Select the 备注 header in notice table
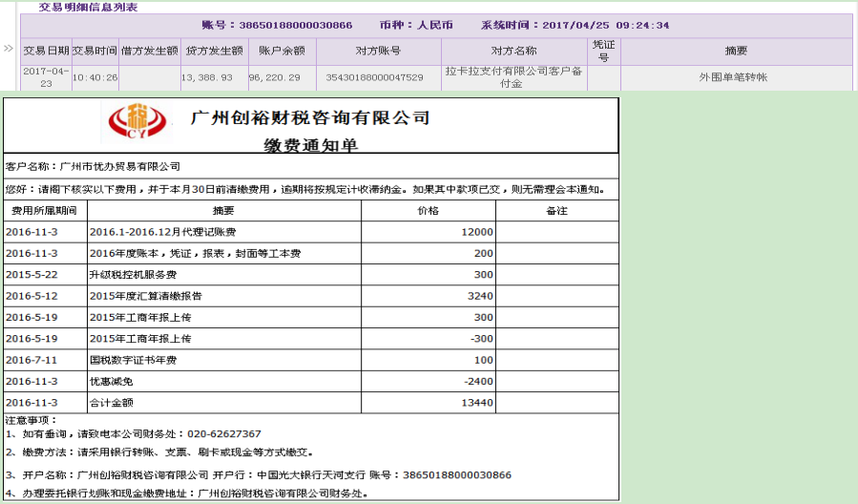Screen dimensions: 858x504 556,211
